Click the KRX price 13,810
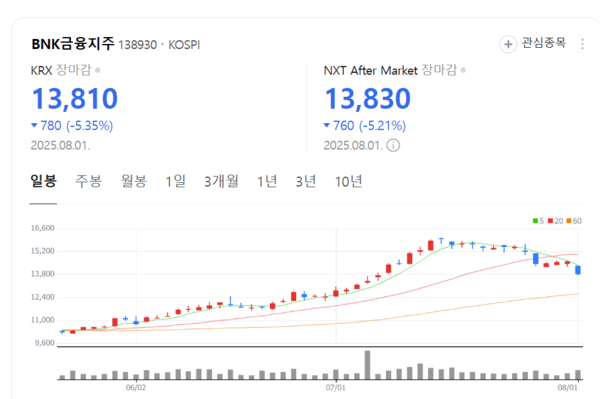The image size is (600, 399). click(75, 98)
